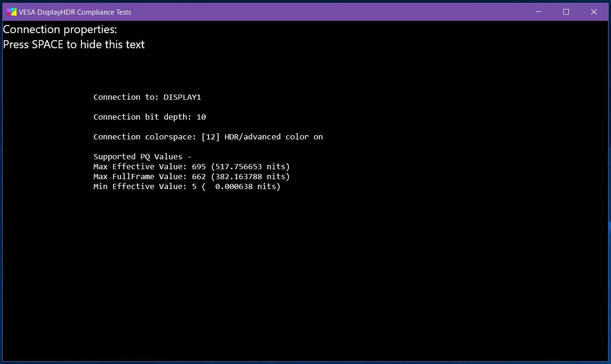
Task: Click the 'Press SPACE to hide this text' line
Action: (x=74, y=44)
